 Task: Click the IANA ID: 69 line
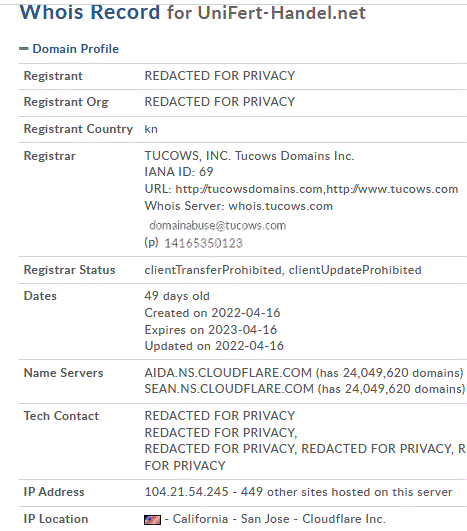coord(179,172)
